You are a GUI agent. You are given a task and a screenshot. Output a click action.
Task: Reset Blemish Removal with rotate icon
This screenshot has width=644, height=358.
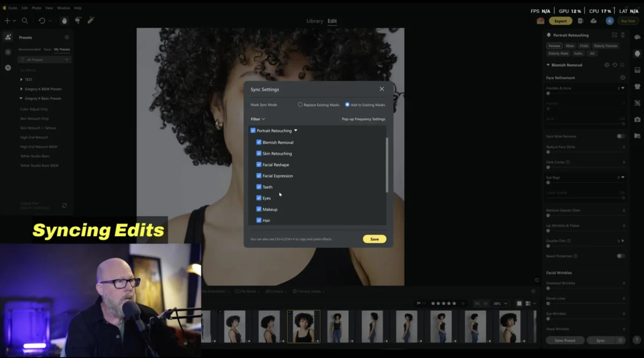614,65
